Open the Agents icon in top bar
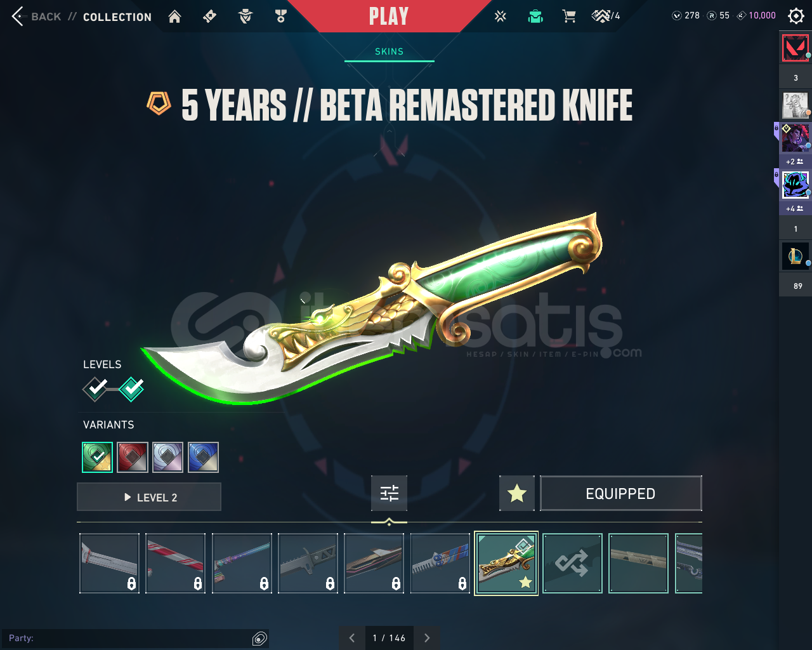 point(246,17)
